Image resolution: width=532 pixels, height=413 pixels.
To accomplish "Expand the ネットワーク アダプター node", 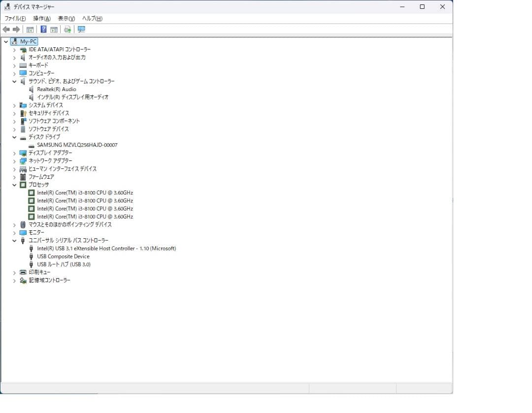I will tap(14, 160).
